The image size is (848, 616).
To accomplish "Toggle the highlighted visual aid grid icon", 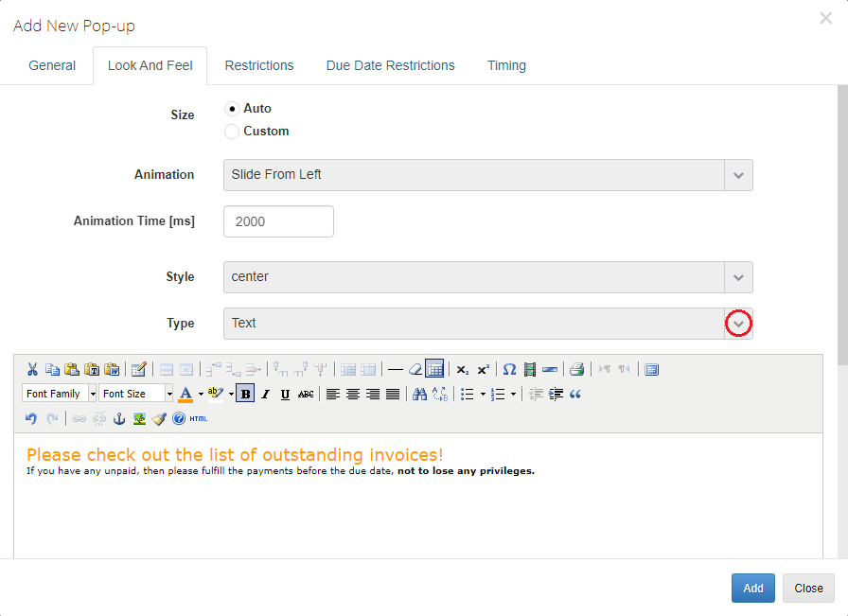I will click(x=434, y=369).
